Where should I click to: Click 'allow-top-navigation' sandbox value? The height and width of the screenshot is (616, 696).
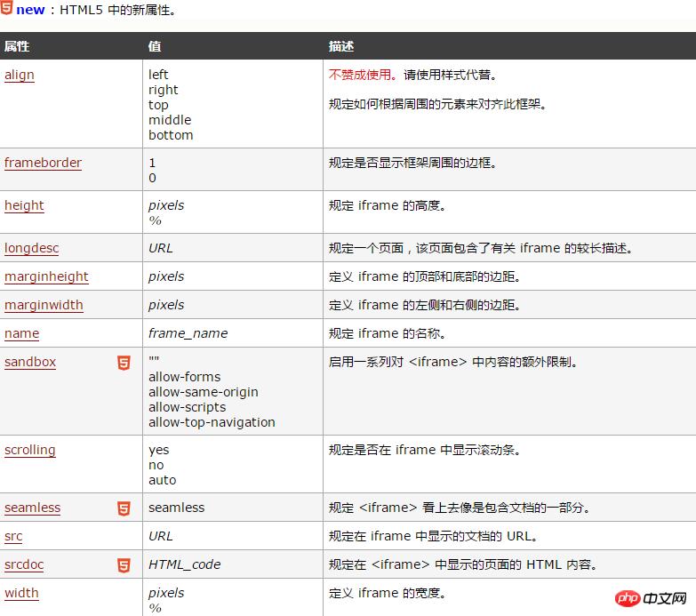[212, 422]
